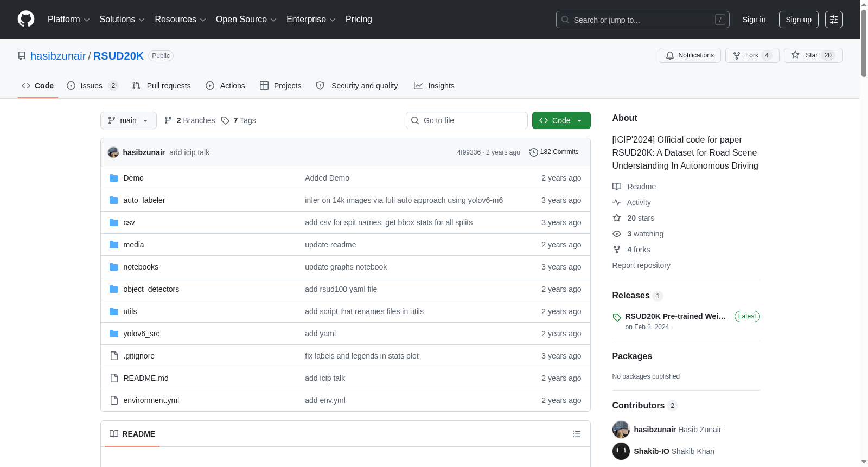Click the yolov6_src folder icon
This screenshot has width=868, height=467.
[x=114, y=334]
